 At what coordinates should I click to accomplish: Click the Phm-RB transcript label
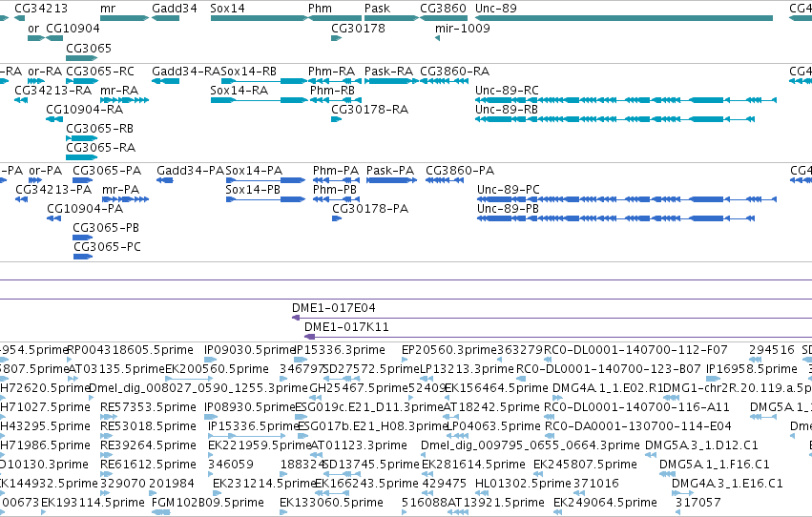pos(332,90)
